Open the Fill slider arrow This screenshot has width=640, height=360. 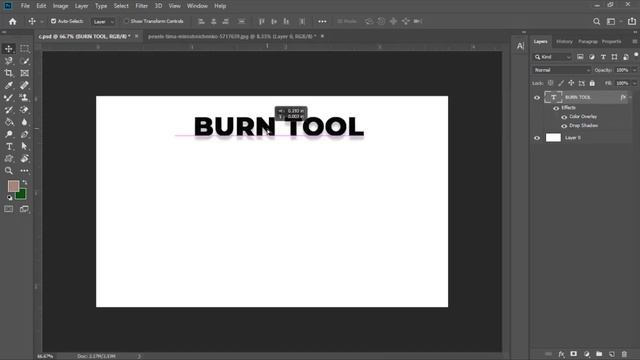tap(634, 83)
